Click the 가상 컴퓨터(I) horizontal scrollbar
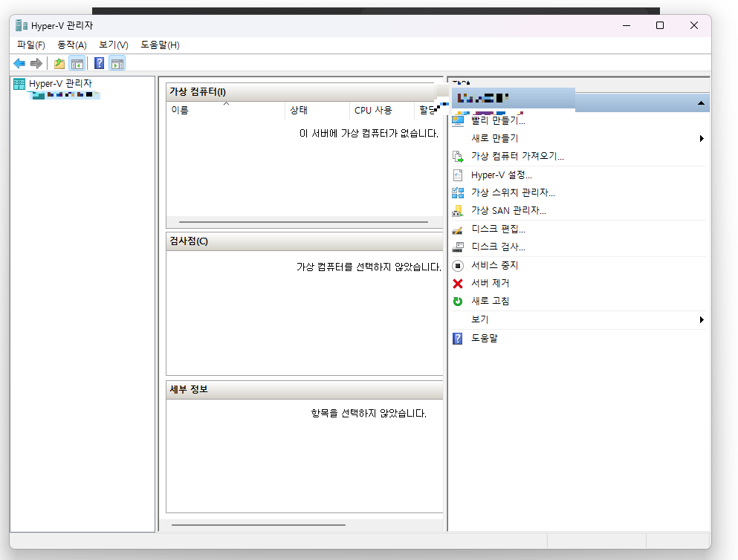Screen dimensions: 738x560 (x=303, y=222)
